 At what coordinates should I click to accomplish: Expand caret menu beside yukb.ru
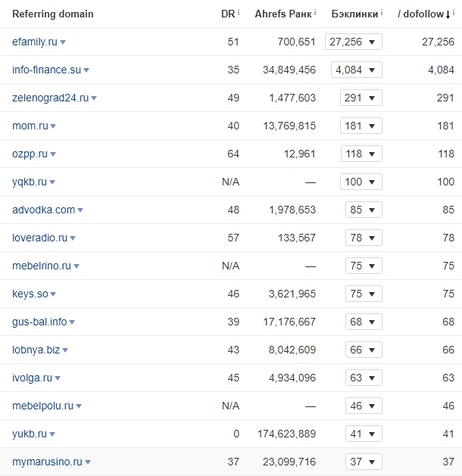point(52,434)
